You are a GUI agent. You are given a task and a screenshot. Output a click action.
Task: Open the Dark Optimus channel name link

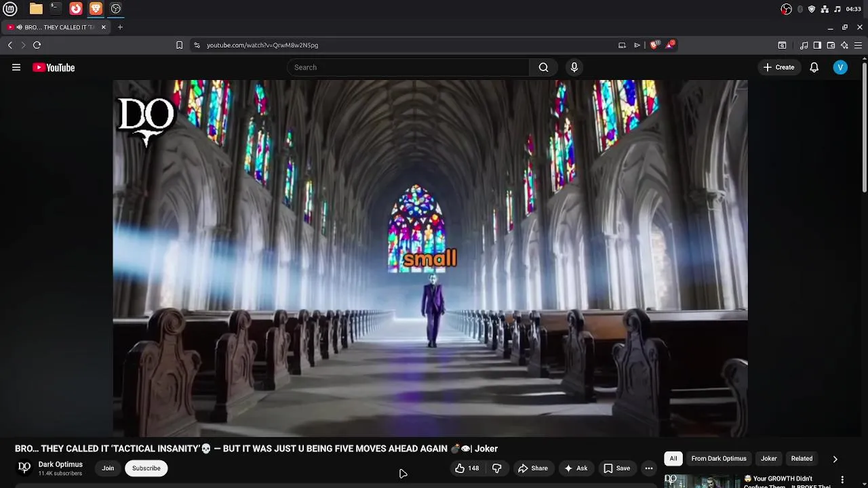click(x=60, y=464)
